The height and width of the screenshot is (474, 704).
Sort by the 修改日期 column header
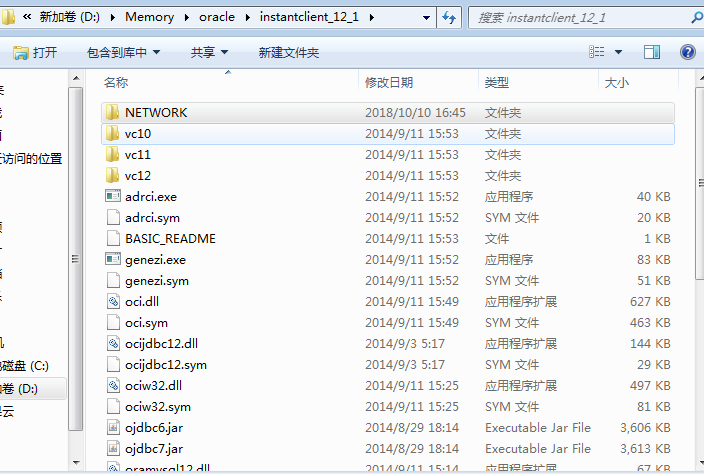(x=389, y=83)
